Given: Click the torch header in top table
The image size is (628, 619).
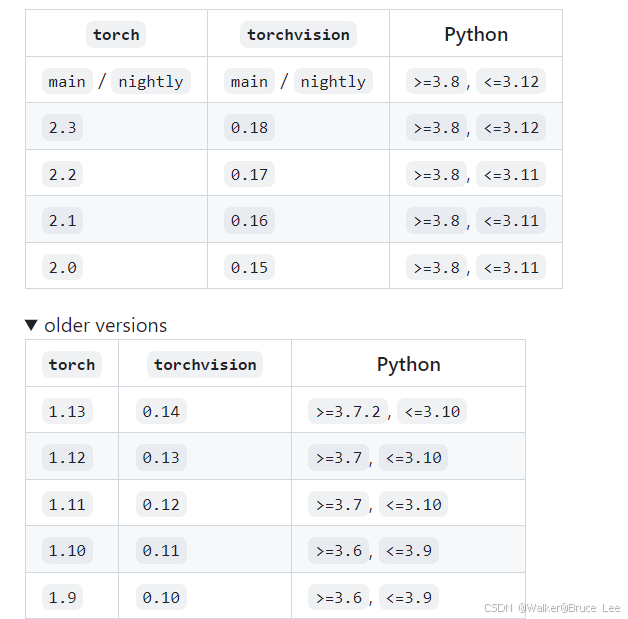Looking at the screenshot, I should click(x=116, y=34).
